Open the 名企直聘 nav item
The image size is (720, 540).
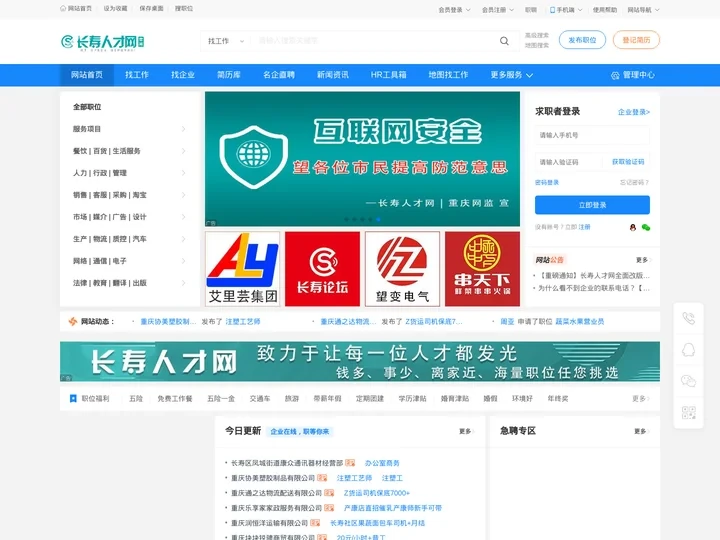[x=279, y=75]
